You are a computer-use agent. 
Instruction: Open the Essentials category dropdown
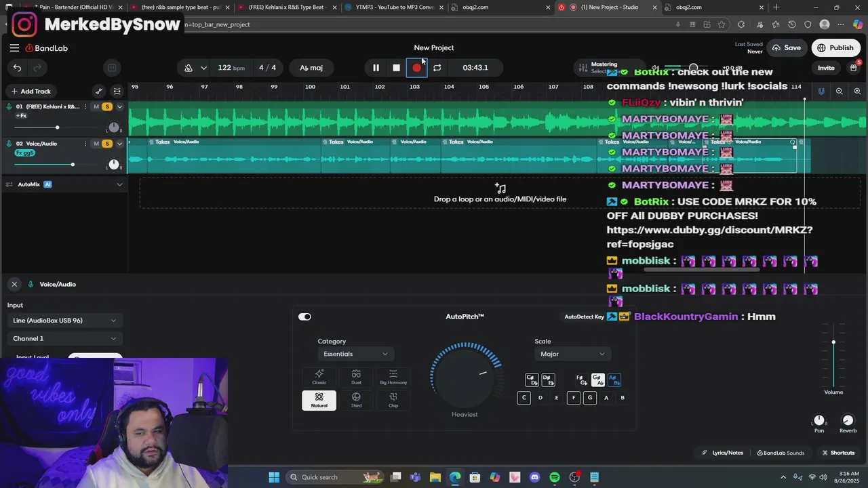coord(355,354)
